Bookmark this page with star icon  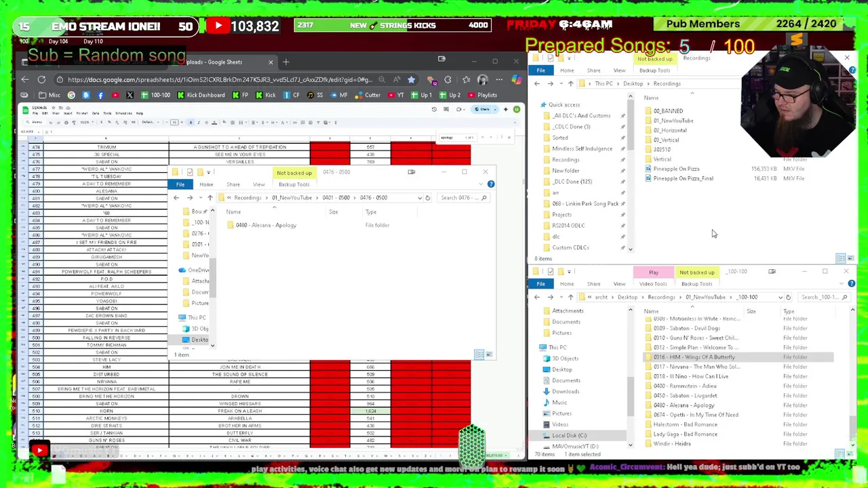click(x=411, y=79)
